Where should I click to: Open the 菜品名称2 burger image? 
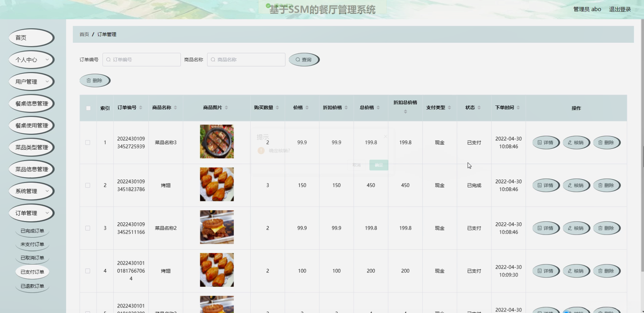(217, 227)
